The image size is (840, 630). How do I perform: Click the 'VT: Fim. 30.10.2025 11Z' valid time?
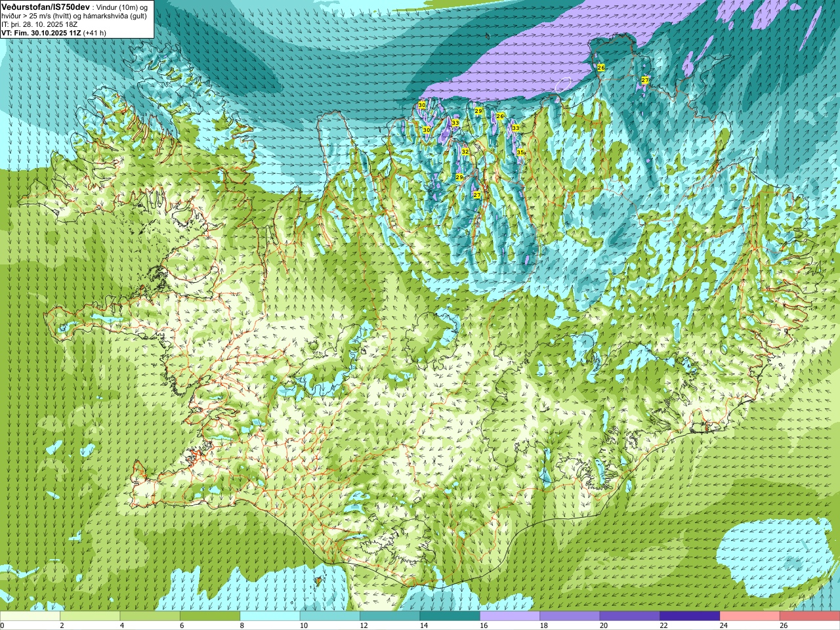(41, 33)
